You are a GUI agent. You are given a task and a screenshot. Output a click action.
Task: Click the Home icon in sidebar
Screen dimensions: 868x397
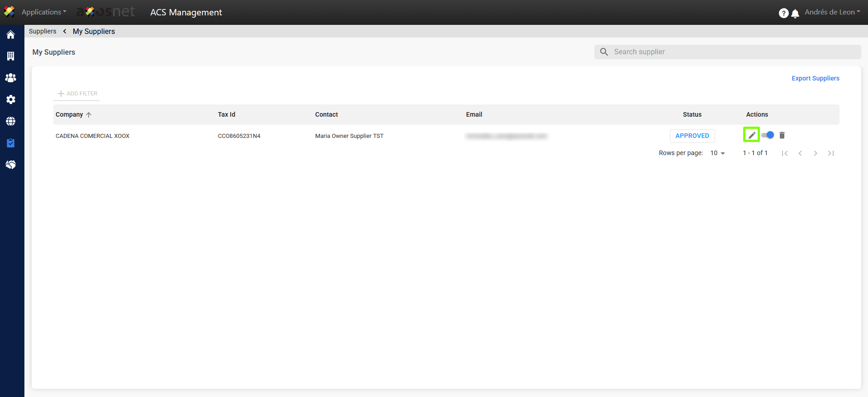pyautogui.click(x=11, y=35)
